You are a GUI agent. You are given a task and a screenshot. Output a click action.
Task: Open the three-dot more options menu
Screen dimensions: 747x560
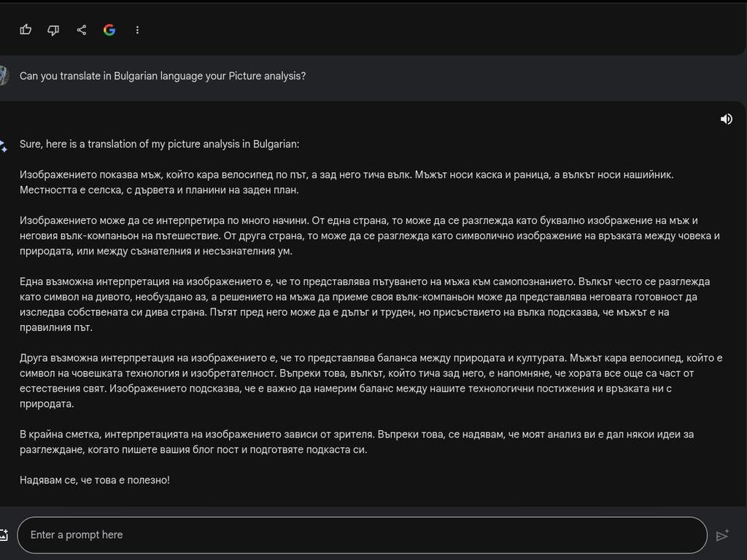pyautogui.click(x=137, y=30)
